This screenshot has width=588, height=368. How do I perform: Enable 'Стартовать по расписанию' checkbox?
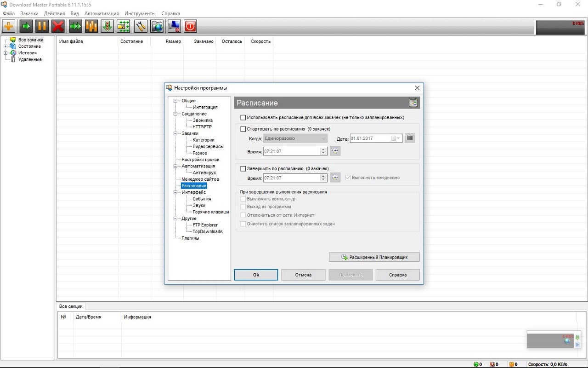(243, 129)
